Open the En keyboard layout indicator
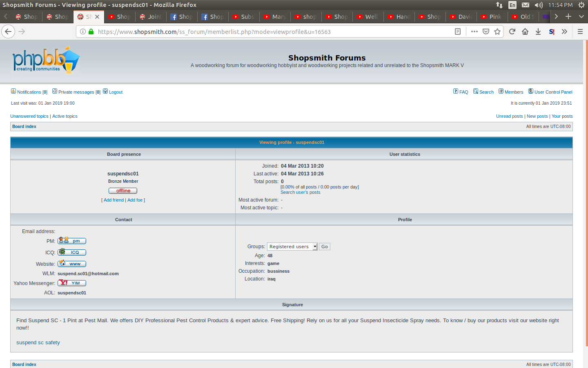The width and height of the screenshot is (588, 368). click(x=512, y=5)
